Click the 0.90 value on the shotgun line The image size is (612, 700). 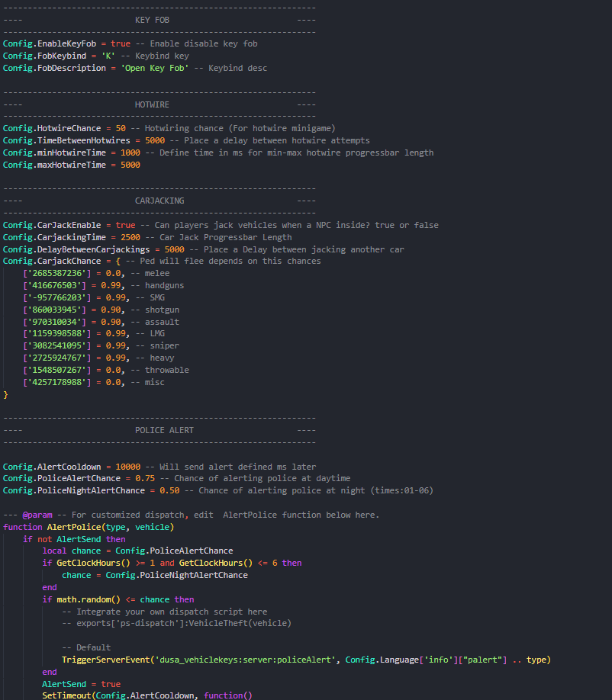(x=115, y=310)
